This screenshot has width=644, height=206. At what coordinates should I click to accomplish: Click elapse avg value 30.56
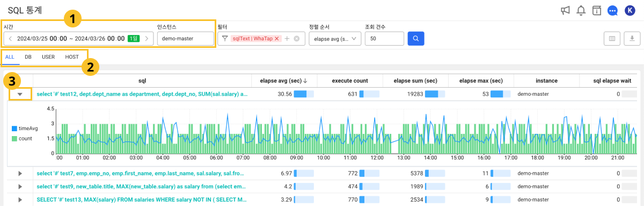[x=284, y=94]
